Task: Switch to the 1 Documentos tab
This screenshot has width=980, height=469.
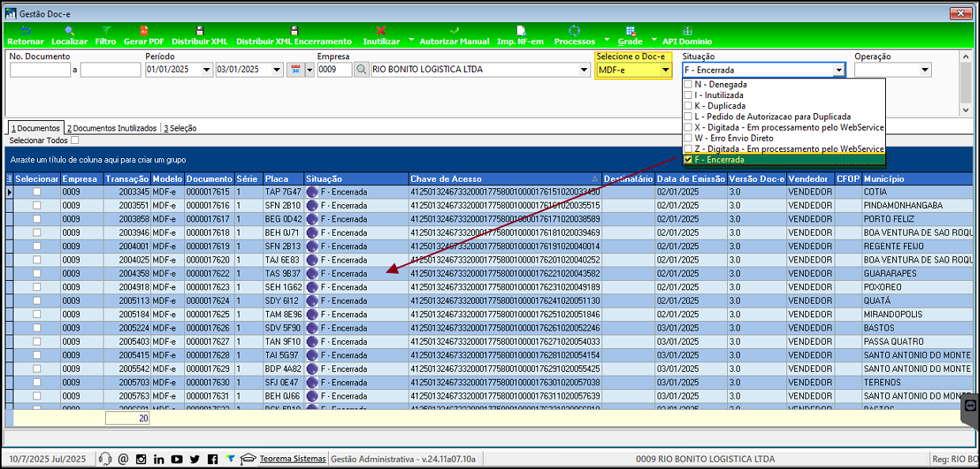Action: 35,127
